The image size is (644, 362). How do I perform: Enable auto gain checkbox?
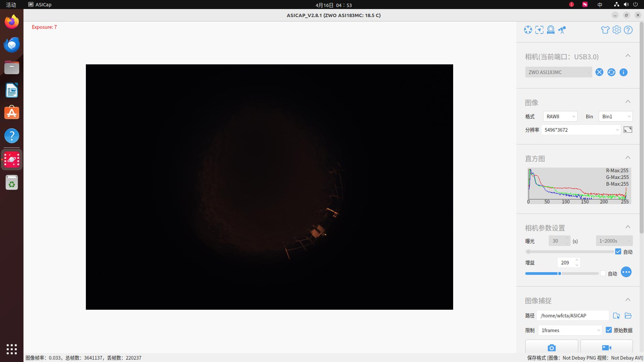pos(603,273)
